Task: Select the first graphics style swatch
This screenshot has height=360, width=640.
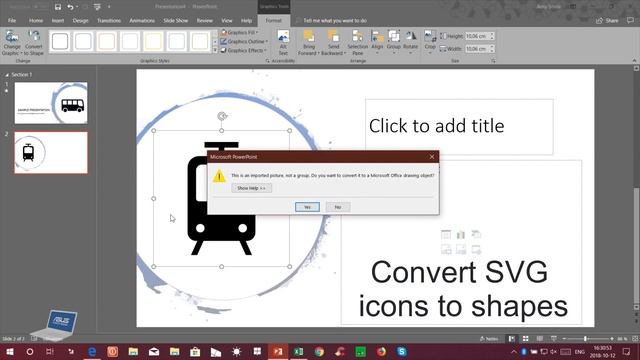Action: pyautogui.click(x=60, y=41)
